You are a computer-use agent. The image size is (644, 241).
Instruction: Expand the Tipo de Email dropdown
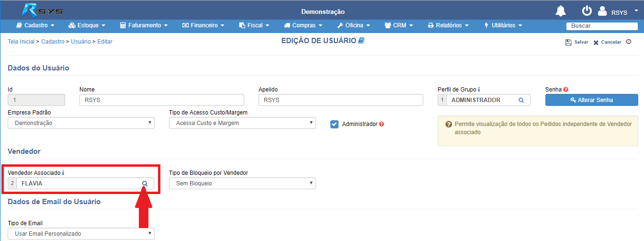coord(81,234)
